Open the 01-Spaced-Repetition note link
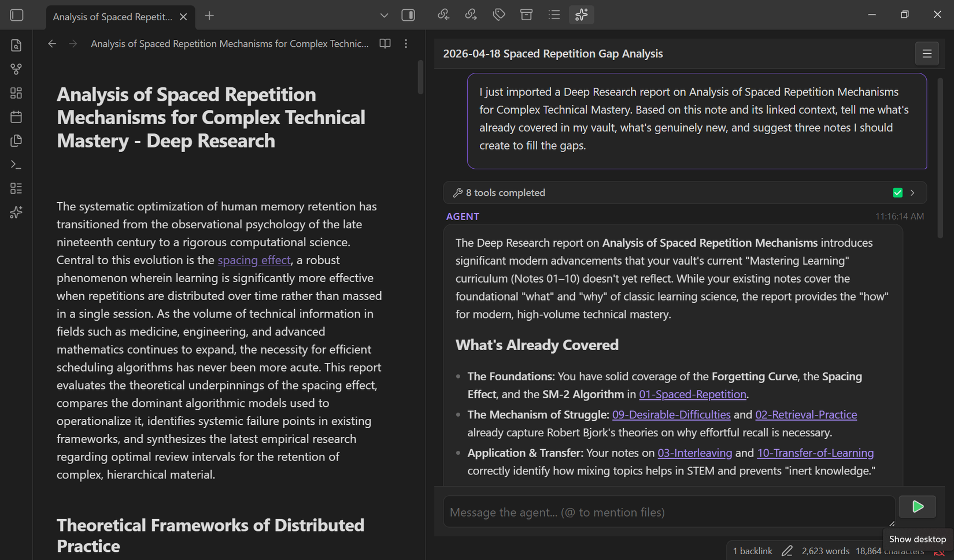Image resolution: width=954 pixels, height=560 pixels. [x=692, y=394]
